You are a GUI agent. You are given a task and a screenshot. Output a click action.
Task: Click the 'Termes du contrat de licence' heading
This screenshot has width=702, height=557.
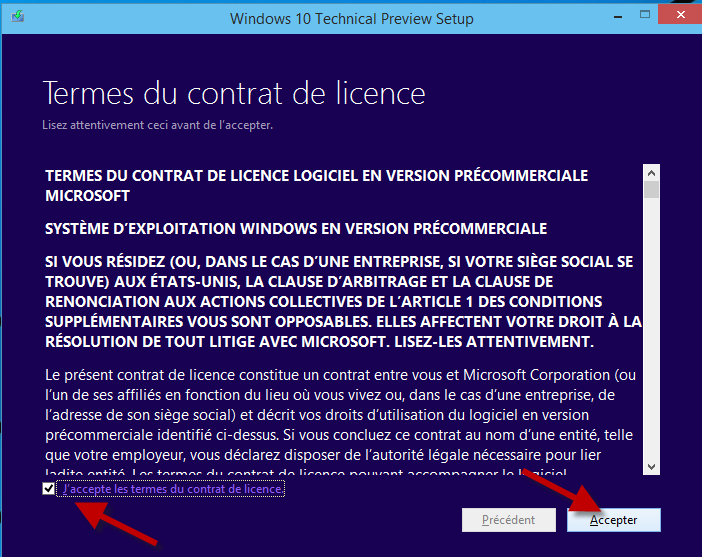(234, 94)
